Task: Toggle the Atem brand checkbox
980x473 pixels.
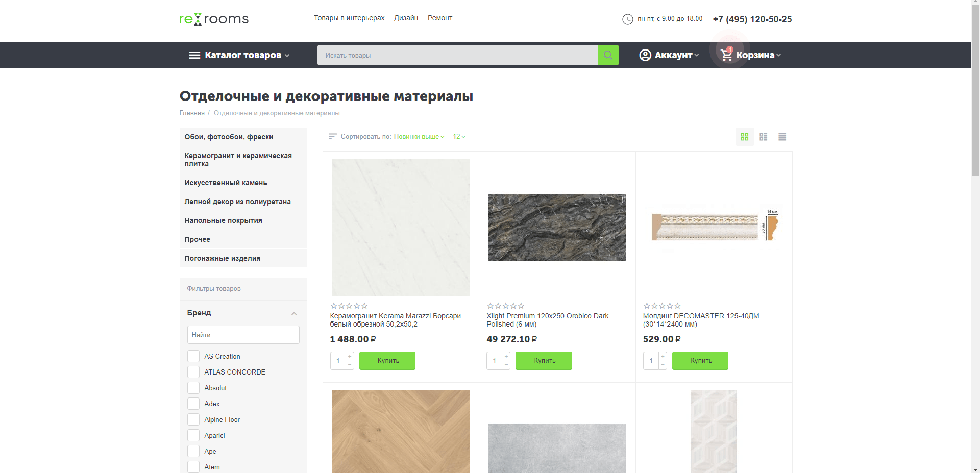Action: [x=193, y=467]
